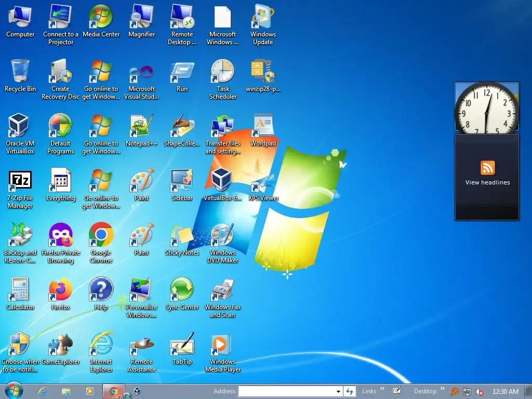
Task: Open the muted volume tray icon
Action: point(480,392)
